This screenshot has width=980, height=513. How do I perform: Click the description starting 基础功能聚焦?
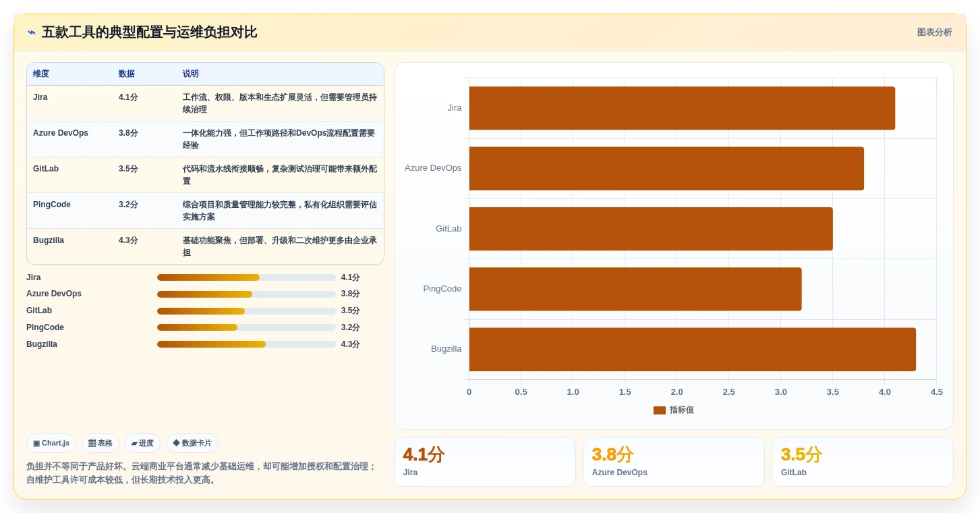pos(280,246)
